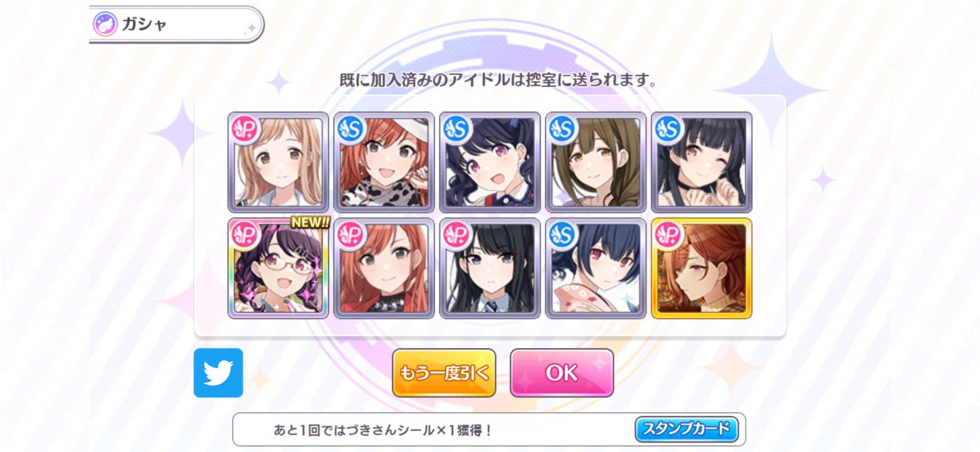Select the black-haired idol with necktie
The height and width of the screenshot is (452, 980).
490,268
